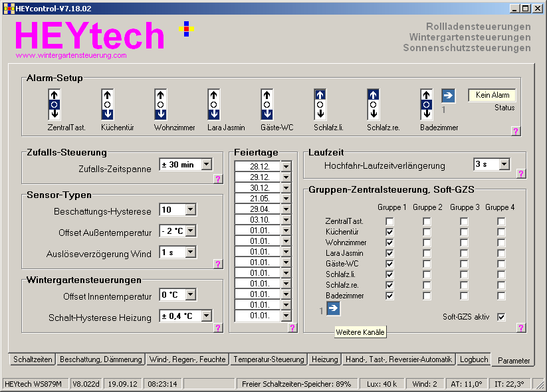Switch to the Heizung tab

(325, 359)
